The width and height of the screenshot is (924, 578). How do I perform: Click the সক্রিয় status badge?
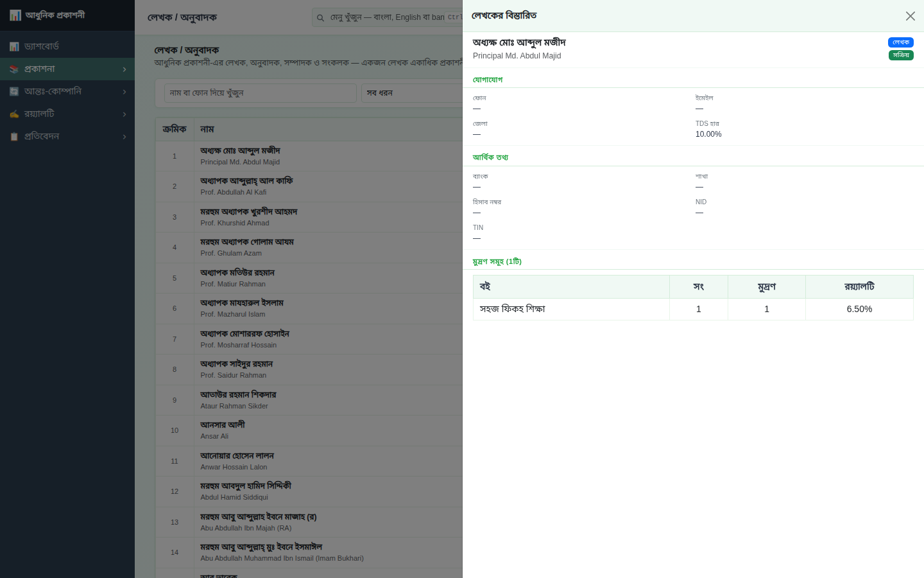[901, 55]
